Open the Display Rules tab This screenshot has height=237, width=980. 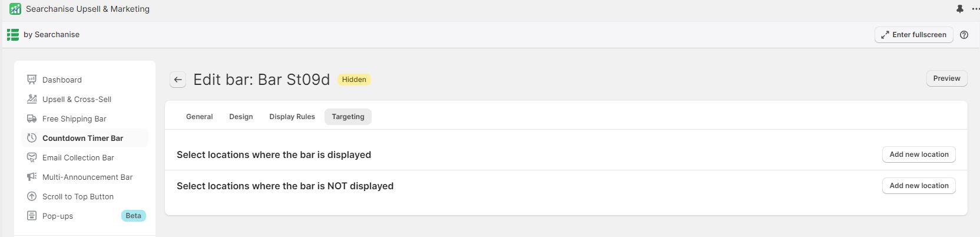(292, 117)
